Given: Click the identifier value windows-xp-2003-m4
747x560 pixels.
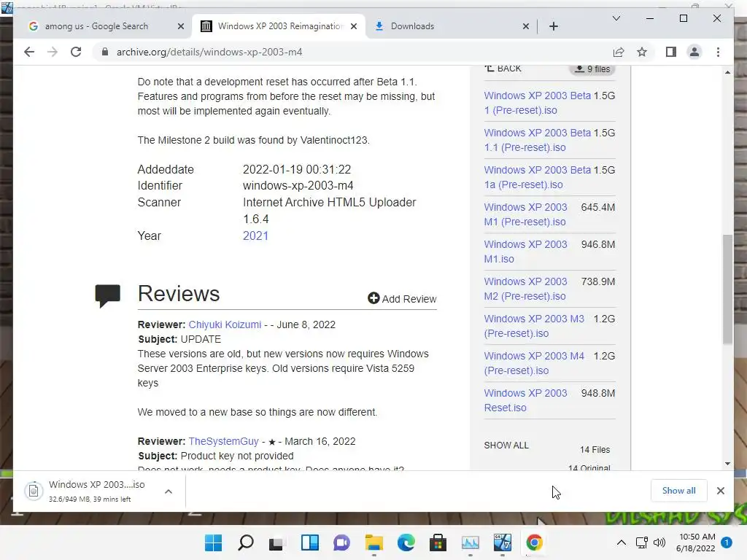Looking at the screenshot, I should coord(298,186).
